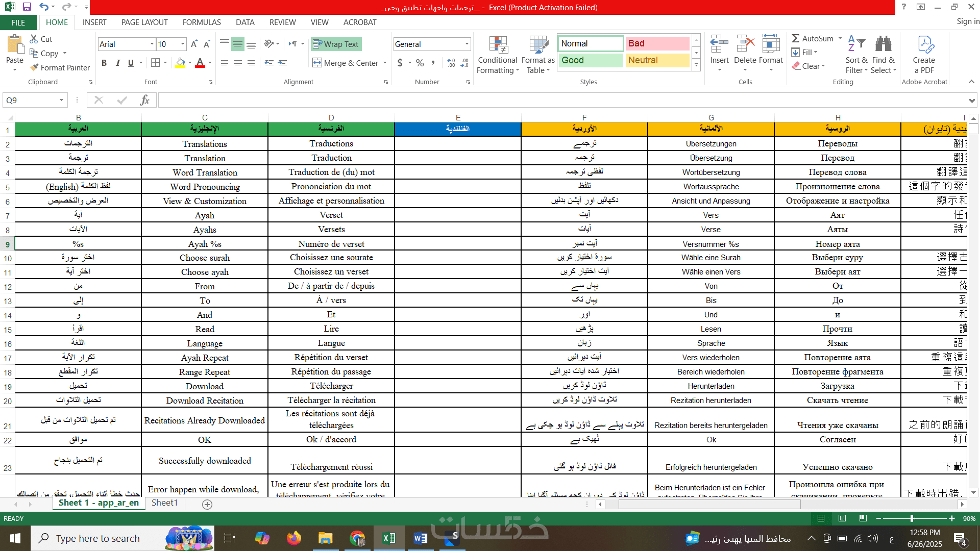
Task: Switch to the Sheet1 worksheet tab
Action: [164, 503]
